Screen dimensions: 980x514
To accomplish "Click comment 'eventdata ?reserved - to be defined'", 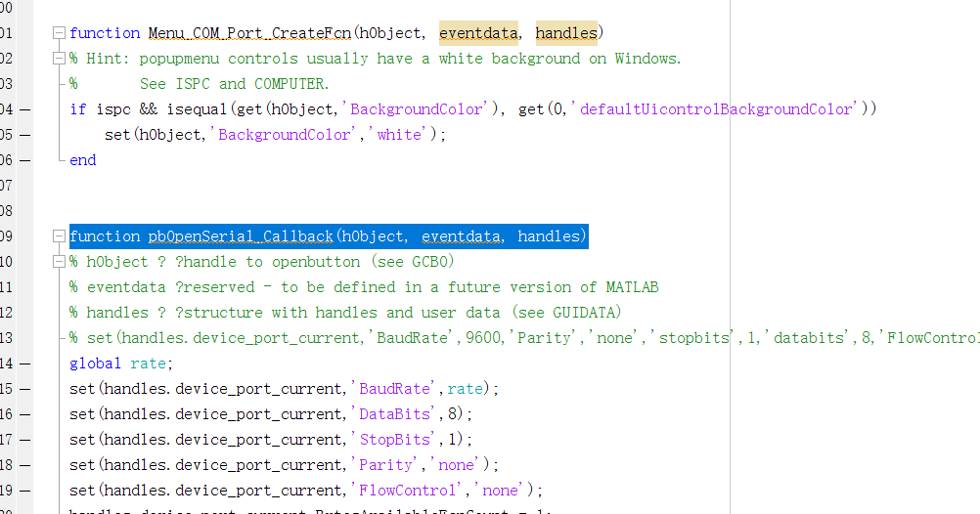I will [x=364, y=287].
